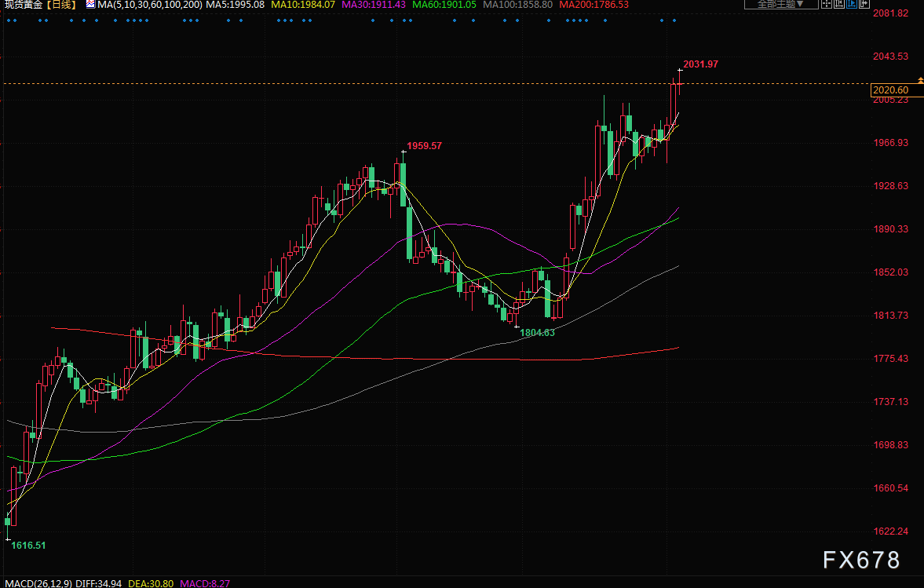This screenshot has width=924, height=588.
Task: Click the red MA200:1786.53 value
Action: pyautogui.click(x=594, y=5)
